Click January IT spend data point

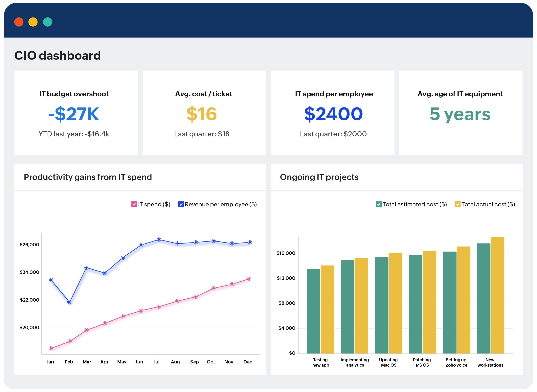[x=51, y=349]
